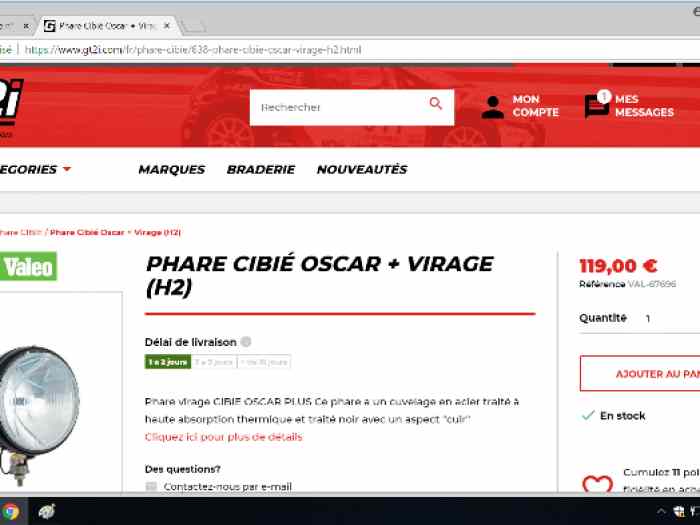Click the browser address bar URL

193,50
